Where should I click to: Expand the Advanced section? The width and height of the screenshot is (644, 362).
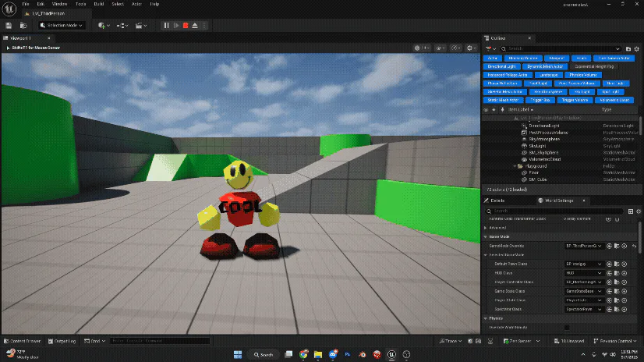(486, 228)
